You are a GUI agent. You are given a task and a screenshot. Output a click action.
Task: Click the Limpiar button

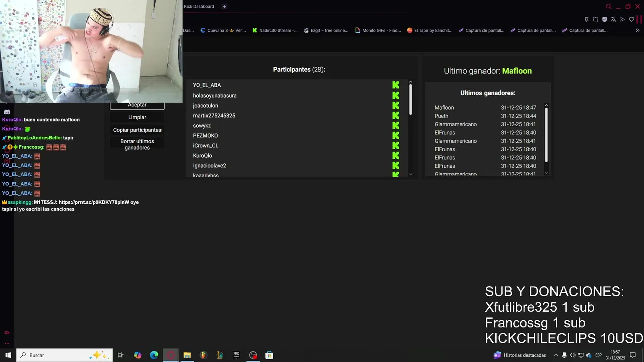pyautogui.click(x=137, y=117)
